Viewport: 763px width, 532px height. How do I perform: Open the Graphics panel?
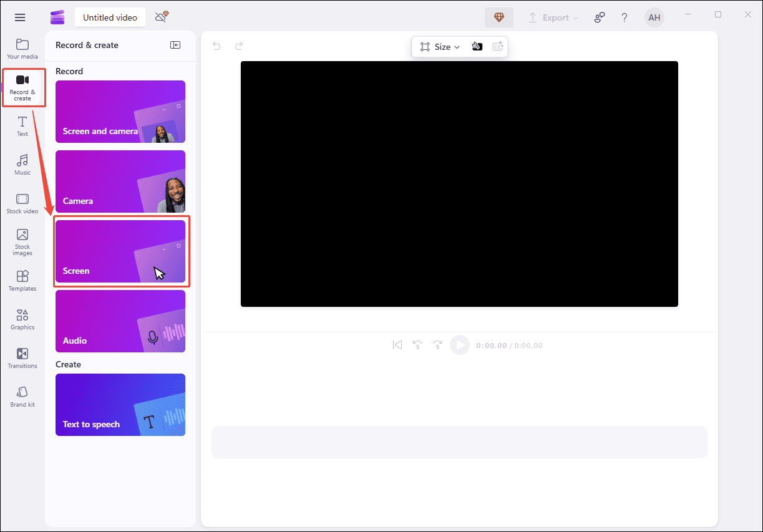coord(22,319)
